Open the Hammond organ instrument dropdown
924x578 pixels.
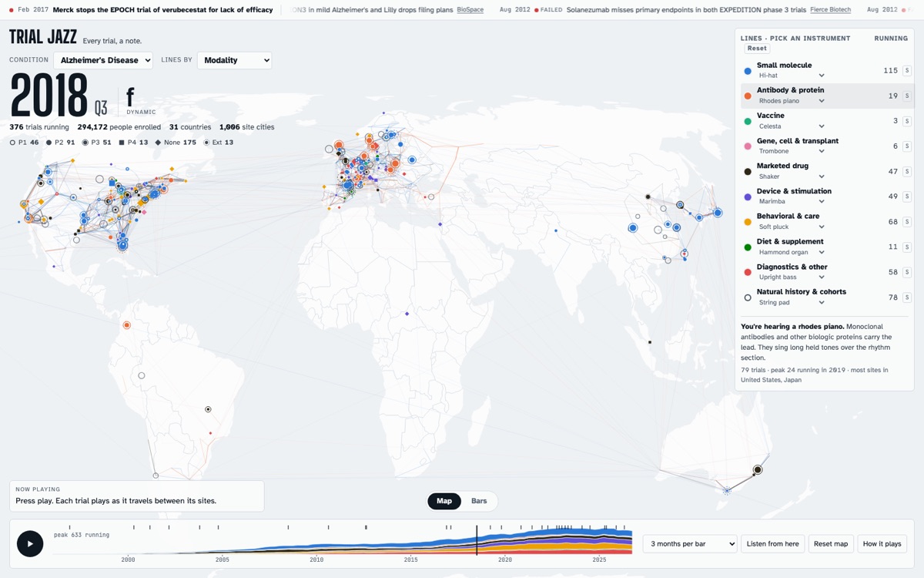click(792, 252)
